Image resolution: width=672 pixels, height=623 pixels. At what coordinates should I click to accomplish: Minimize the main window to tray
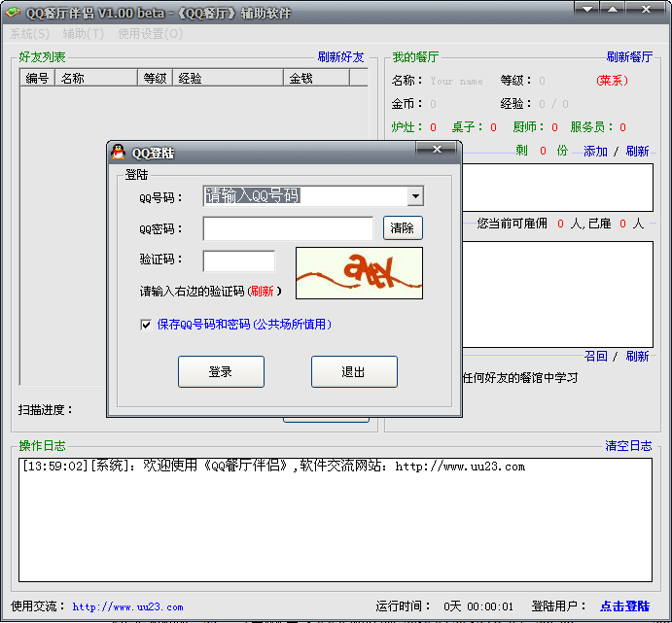[586, 9]
